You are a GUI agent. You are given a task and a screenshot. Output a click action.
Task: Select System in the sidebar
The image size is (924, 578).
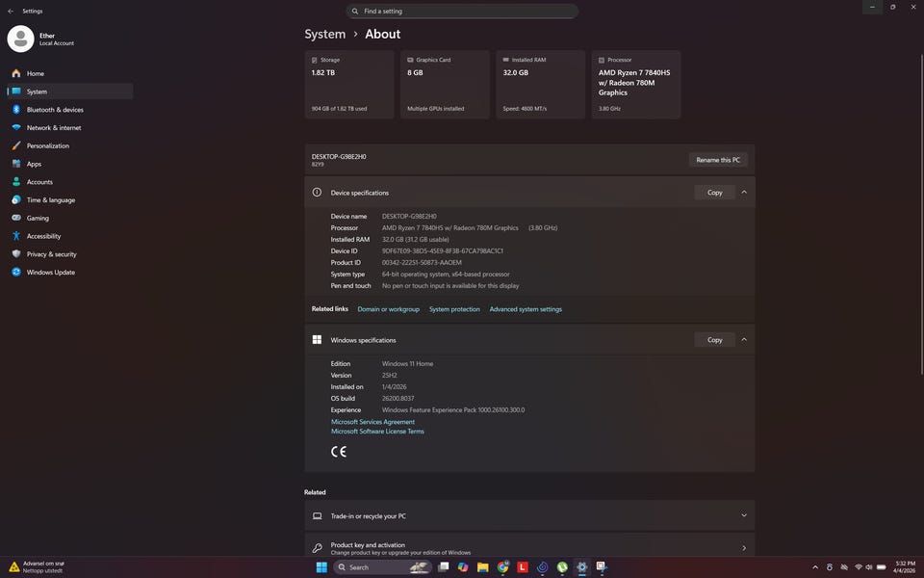69,92
